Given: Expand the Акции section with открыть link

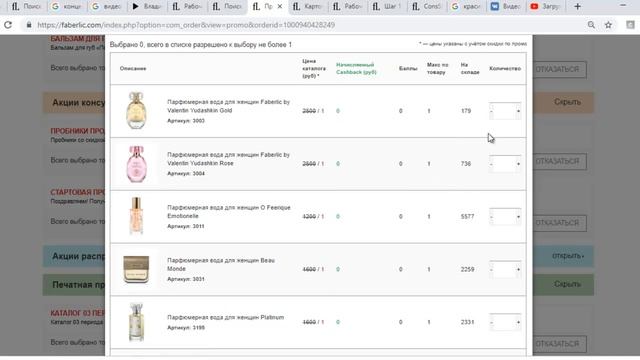Looking at the screenshot, I should 568,256.
